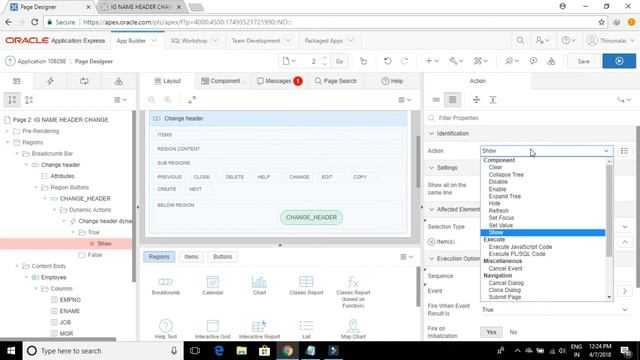This screenshot has height=360, width=640.
Task: Open the tree pane options menu
Action: (120, 100)
